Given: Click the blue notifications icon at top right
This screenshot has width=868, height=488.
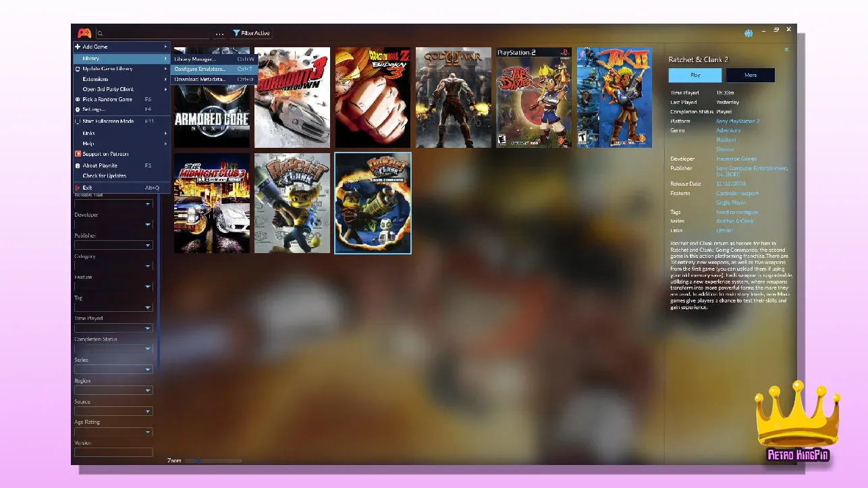Looking at the screenshot, I should coord(749,33).
